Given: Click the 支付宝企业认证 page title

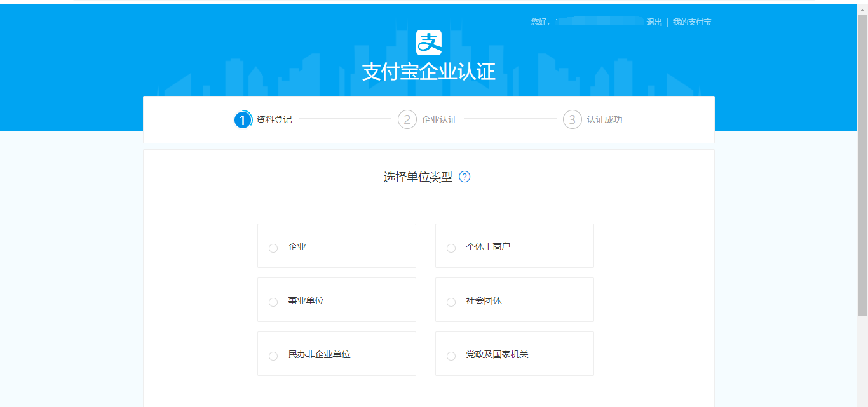Looking at the screenshot, I should pyautogui.click(x=428, y=72).
